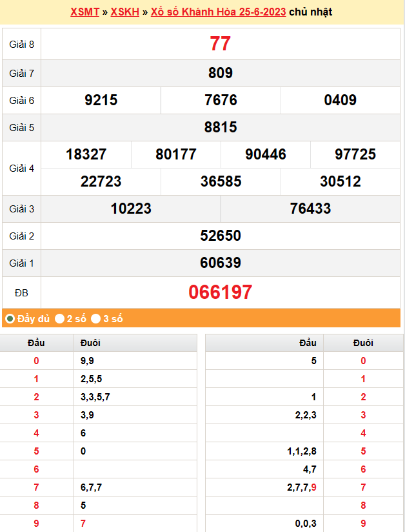Click the ĐB row label
The image size is (405, 532).
coord(21,293)
